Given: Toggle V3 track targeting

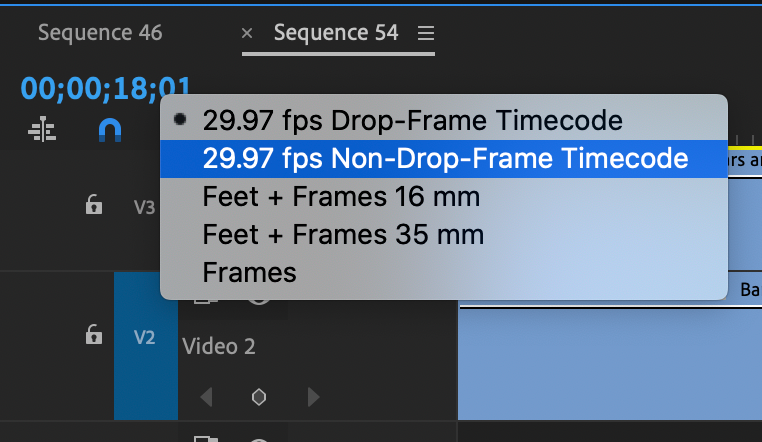Looking at the screenshot, I should (145, 207).
